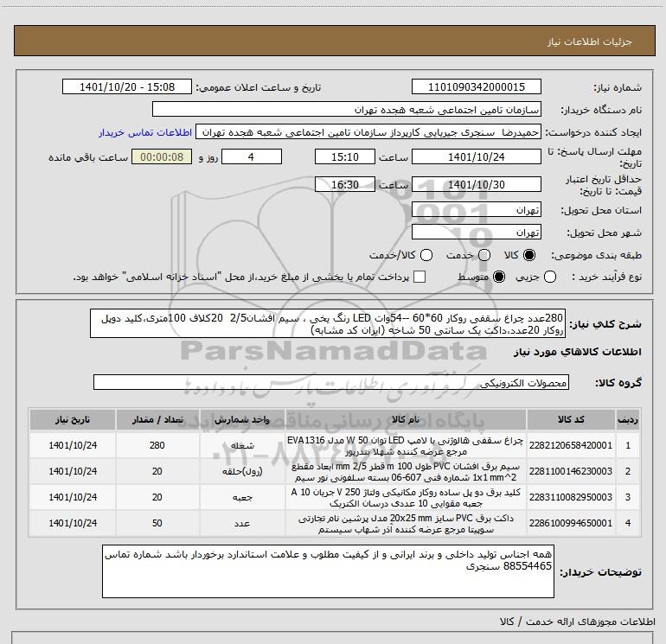Click the unit cell عدد
The height and width of the screenshot is (644, 666).
pyautogui.click(x=242, y=523)
